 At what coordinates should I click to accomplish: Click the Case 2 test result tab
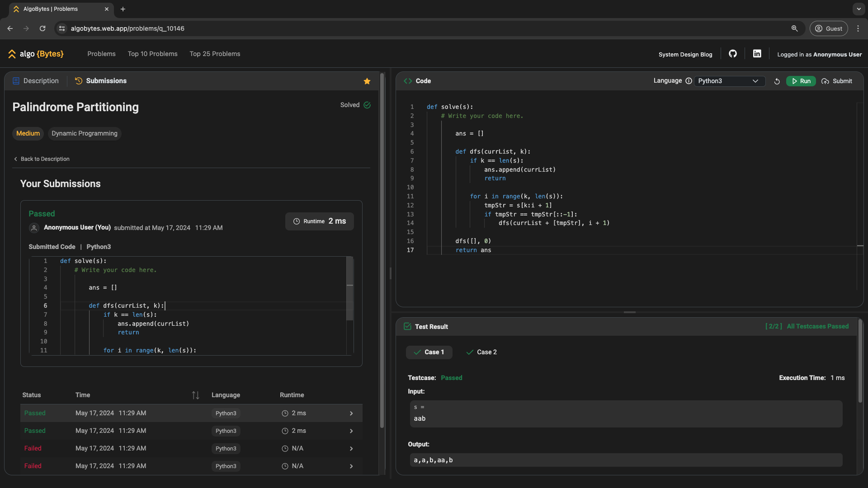tap(486, 352)
